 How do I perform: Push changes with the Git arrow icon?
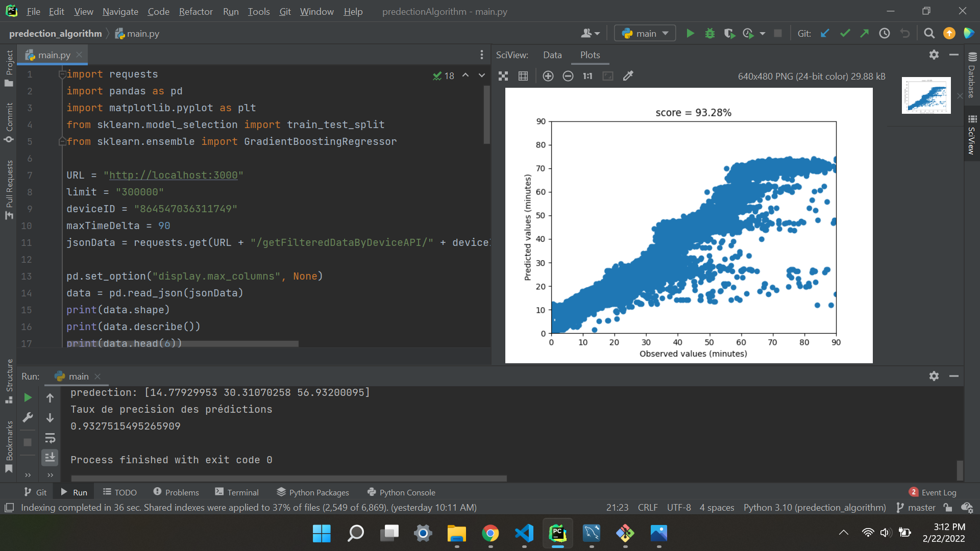pos(865,33)
